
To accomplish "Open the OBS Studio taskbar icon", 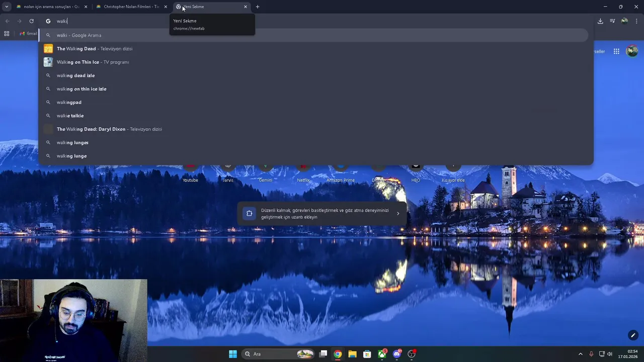I will (x=412, y=354).
